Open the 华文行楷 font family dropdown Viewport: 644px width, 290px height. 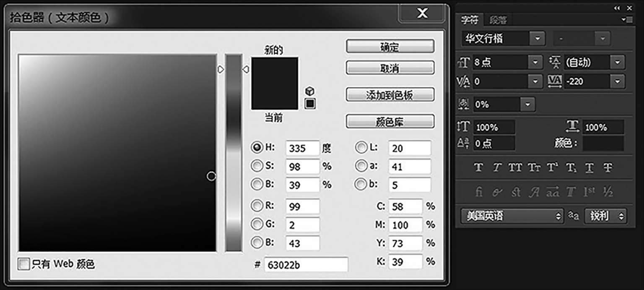tap(537, 39)
